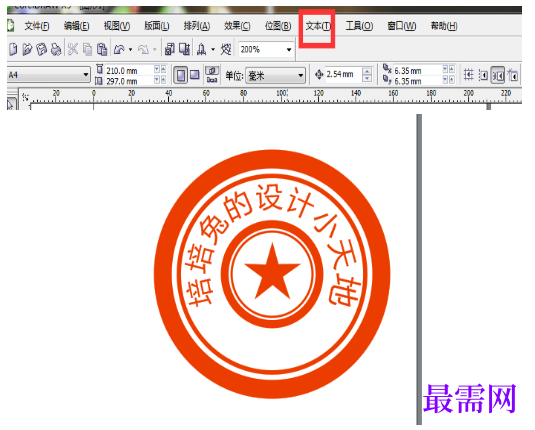535x430 pixels.
Task: Select Portrait page orientation
Action: 180,75
